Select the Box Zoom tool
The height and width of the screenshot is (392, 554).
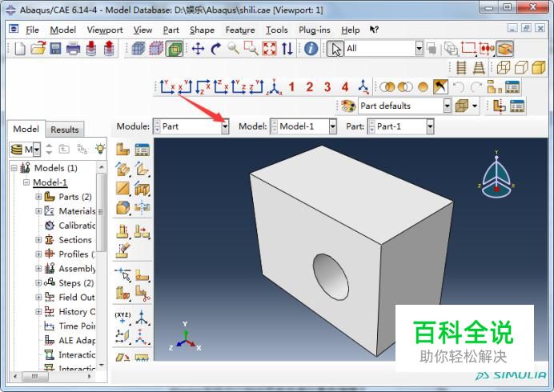pos(251,48)
